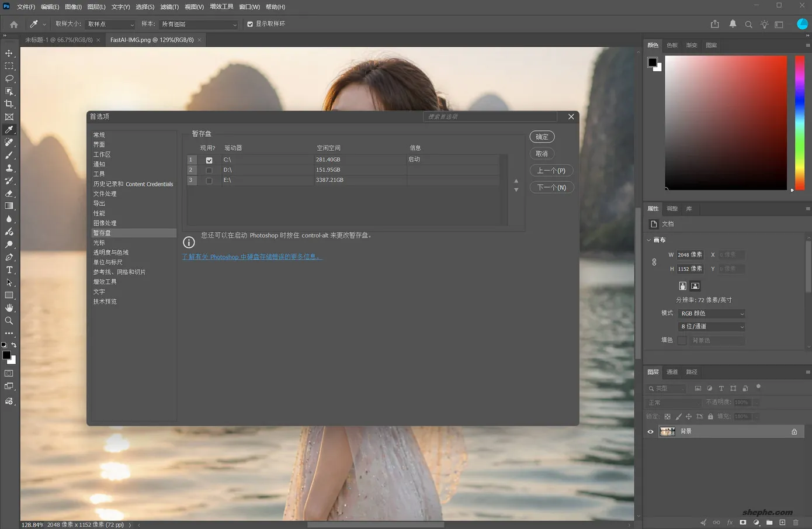Select the Horizontal Type tool
The height and width of the screenshot is (529, 812).
(9, 270)
